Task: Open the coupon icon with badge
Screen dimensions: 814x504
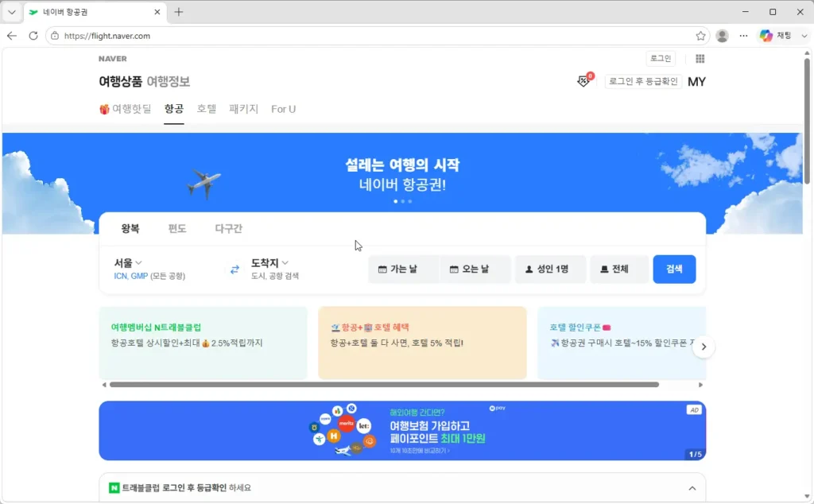Action: [585, 80]
